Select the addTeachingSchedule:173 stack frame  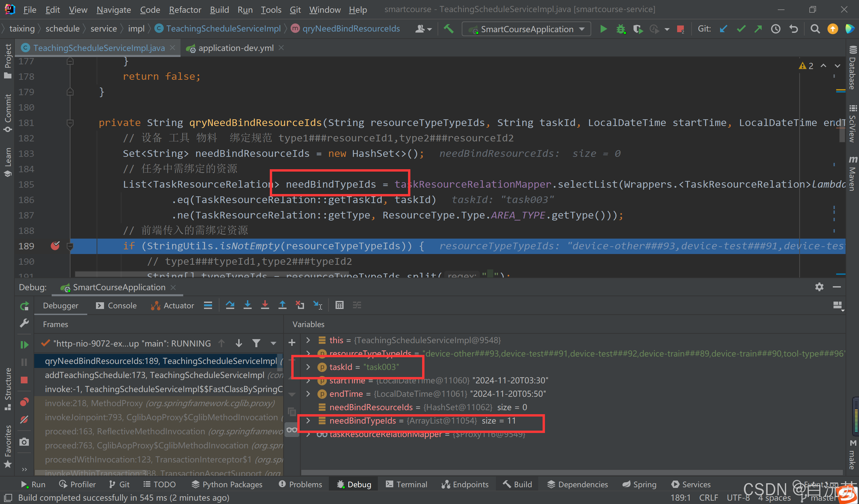pyautogui.click(x=154, y=375)
